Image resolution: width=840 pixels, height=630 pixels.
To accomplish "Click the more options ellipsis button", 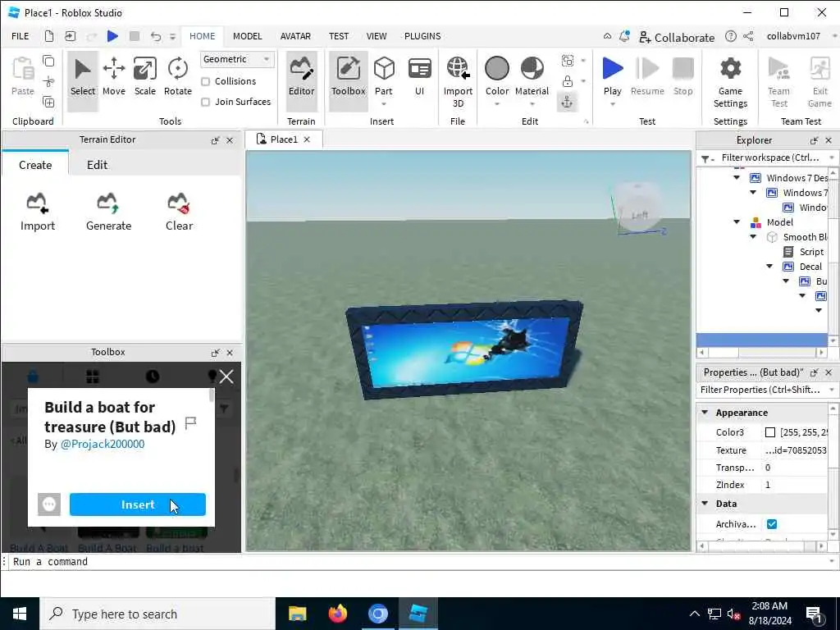I will pos(49,504).
